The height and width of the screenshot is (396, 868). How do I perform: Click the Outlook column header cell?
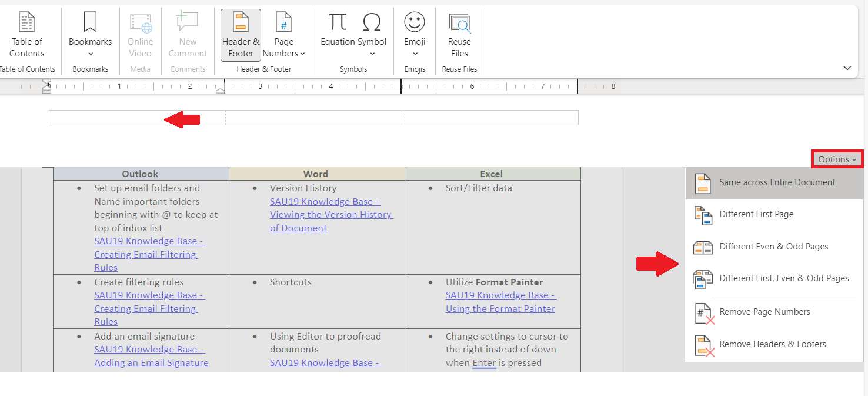pos(141,174)
